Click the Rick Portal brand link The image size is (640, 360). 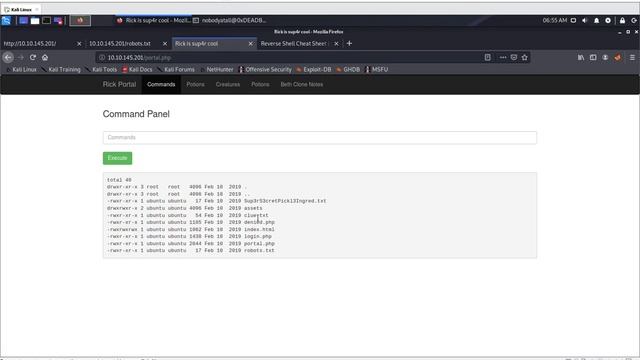click(x=119, y=84)
